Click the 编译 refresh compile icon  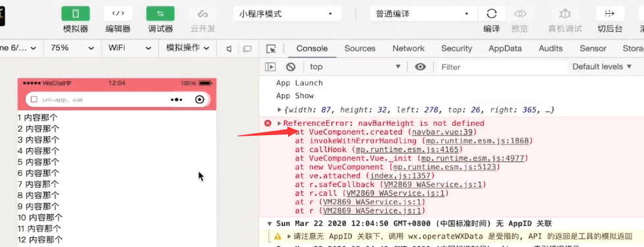point(492,14)
